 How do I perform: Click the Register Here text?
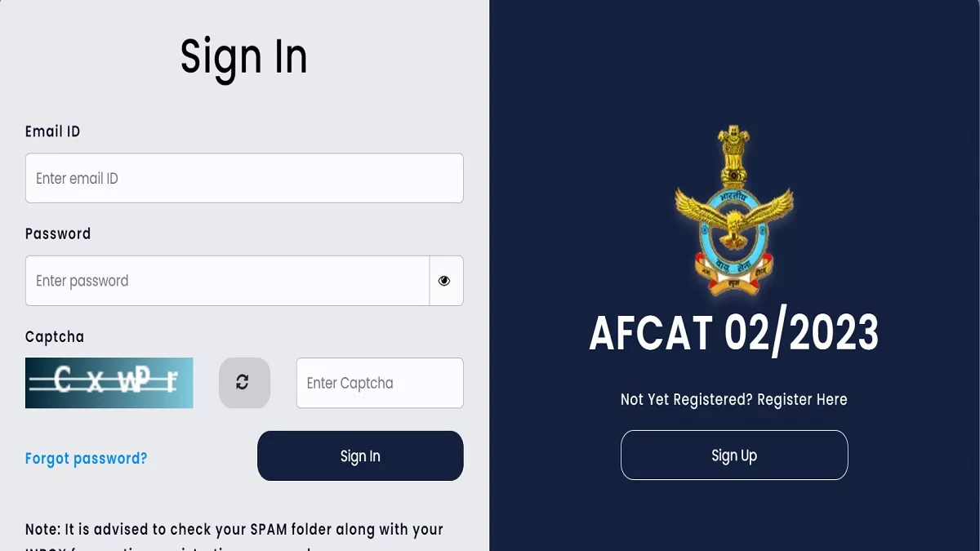(802, 399)
